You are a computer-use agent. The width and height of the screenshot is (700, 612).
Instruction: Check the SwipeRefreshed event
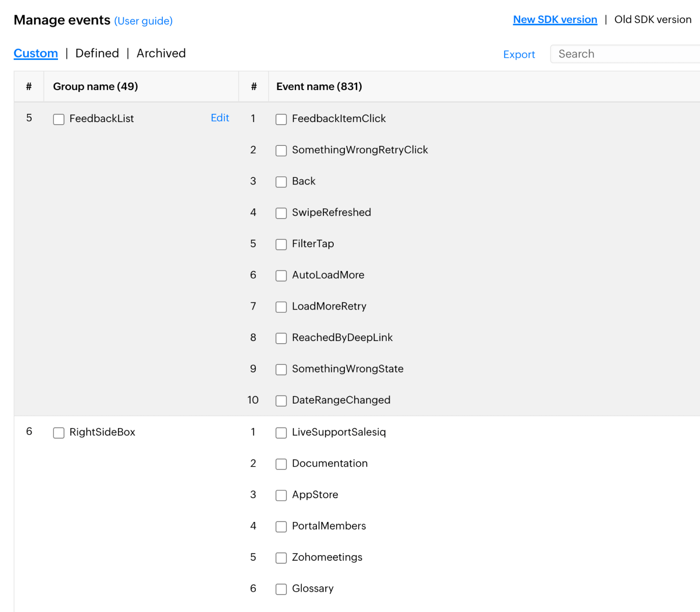pyautogui.click(x=281, y=213)
